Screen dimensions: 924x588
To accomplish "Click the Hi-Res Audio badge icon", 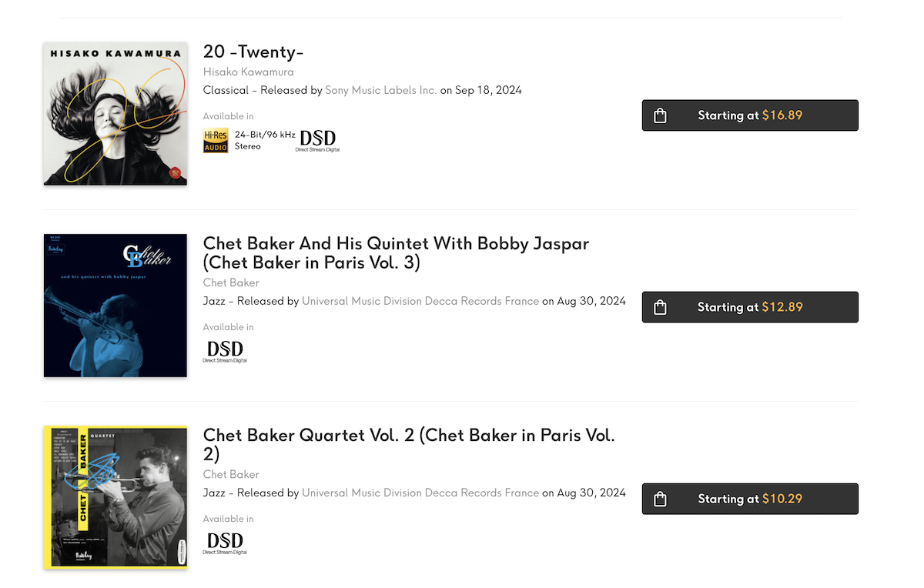I will [x=216, y=140].
